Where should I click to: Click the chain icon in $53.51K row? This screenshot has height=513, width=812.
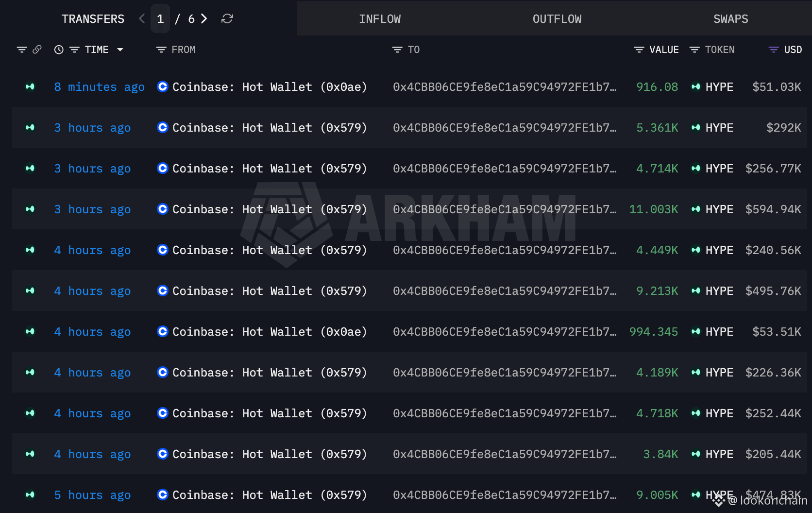(x=30, y=332)
